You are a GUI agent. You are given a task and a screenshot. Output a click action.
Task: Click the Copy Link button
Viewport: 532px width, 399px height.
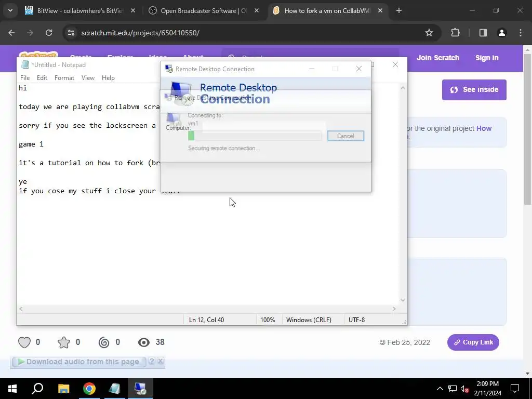[473, 342]
